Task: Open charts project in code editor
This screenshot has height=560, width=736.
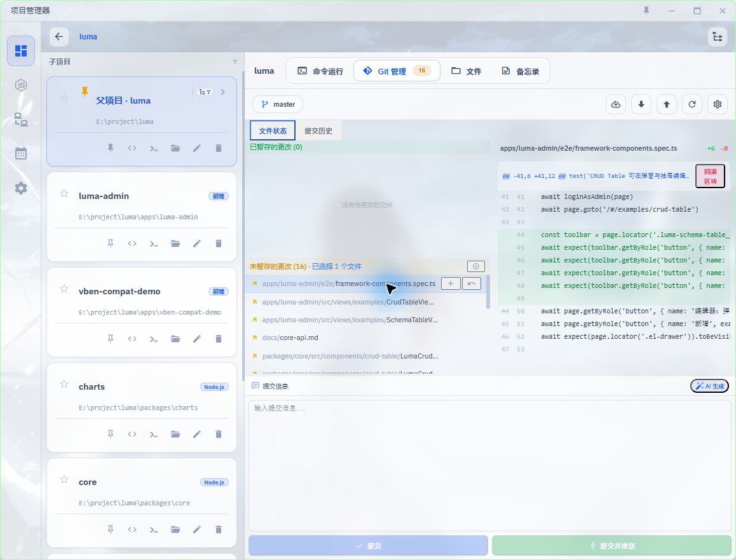Action: click(x=132, y=434)
